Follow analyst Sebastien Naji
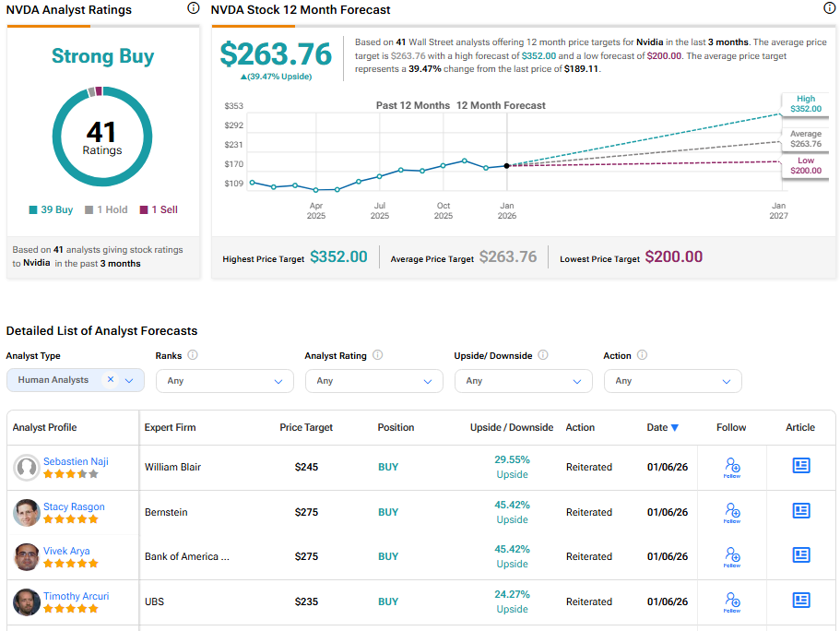 pos(732,467)
